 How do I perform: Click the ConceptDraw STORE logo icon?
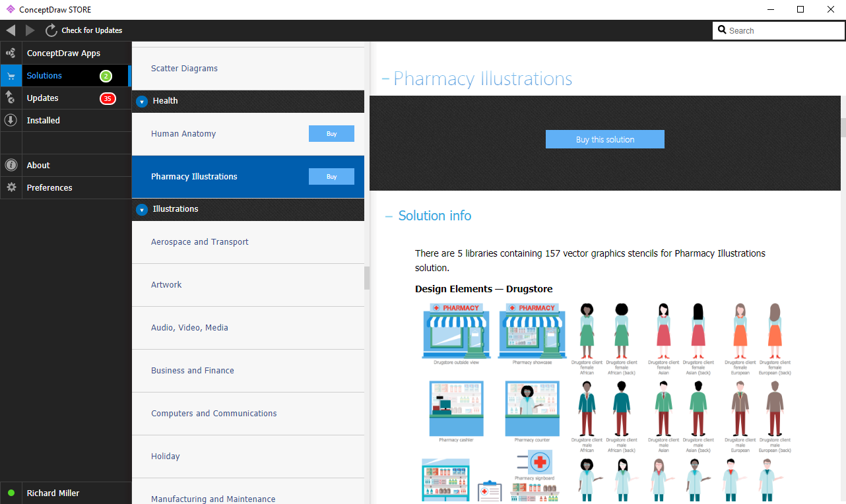pyautogui.click(x=10, y=10)
